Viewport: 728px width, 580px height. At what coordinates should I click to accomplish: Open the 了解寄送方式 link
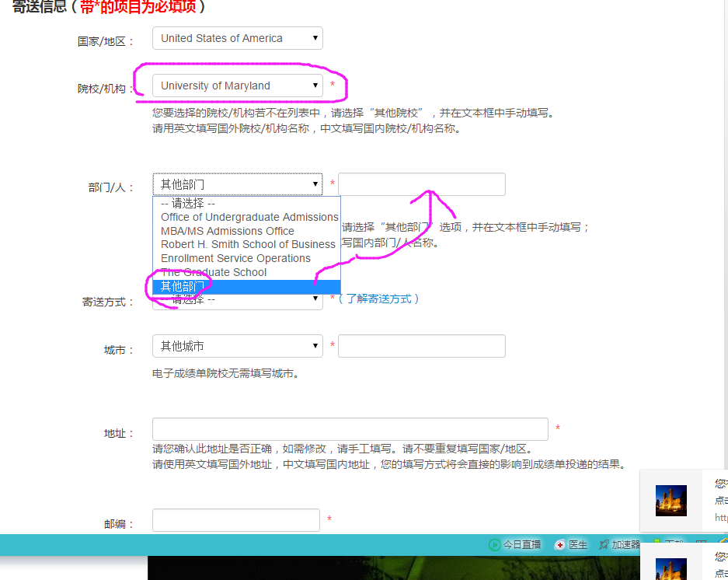[379, 299]
